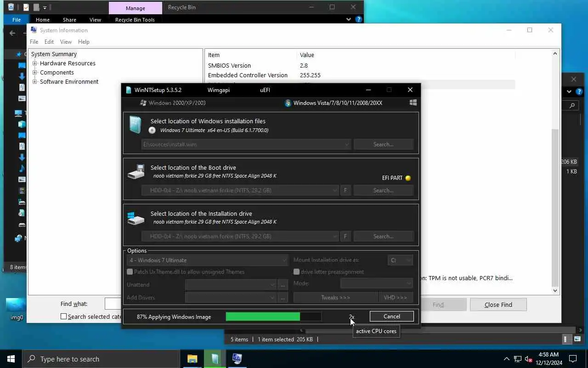Screen dimensions: 588x368
Task: Open the Windows Start menu
Action: coord(11,359)
